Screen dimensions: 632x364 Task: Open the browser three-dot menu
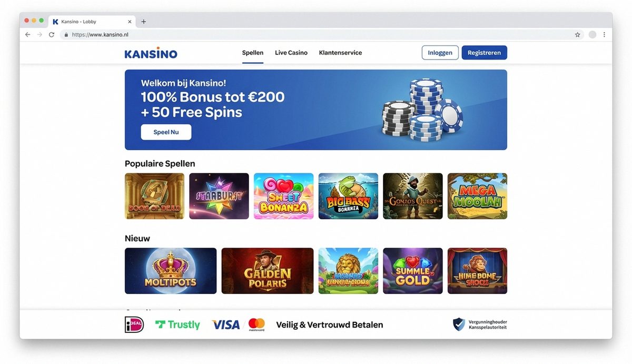coord(604,35)
